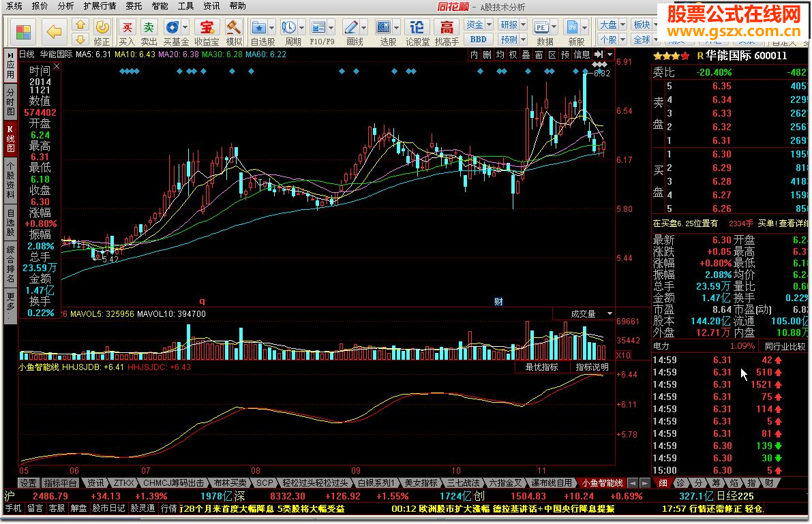Viewport: 812px width, 524px height.
Task: Launch 模拟 simulated trading gavel icon
Action: (234, 32)
